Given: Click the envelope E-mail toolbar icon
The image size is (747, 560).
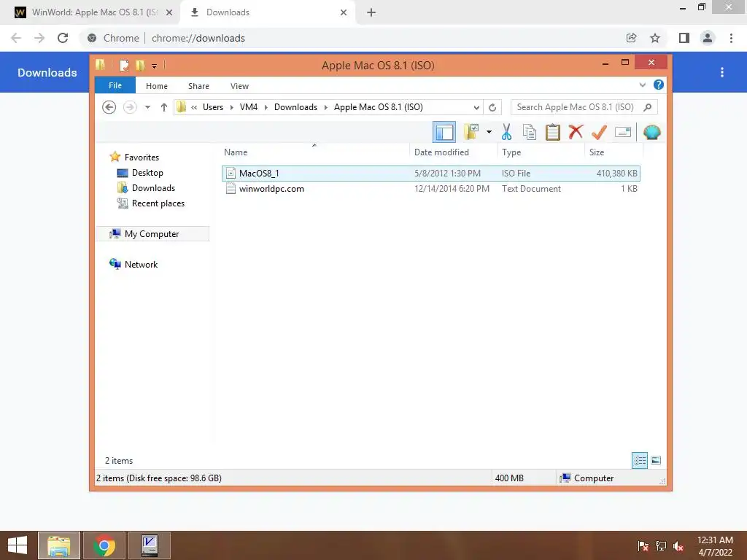Looking at the screenshot, I should pyautogui.click(x=623, y=132).
